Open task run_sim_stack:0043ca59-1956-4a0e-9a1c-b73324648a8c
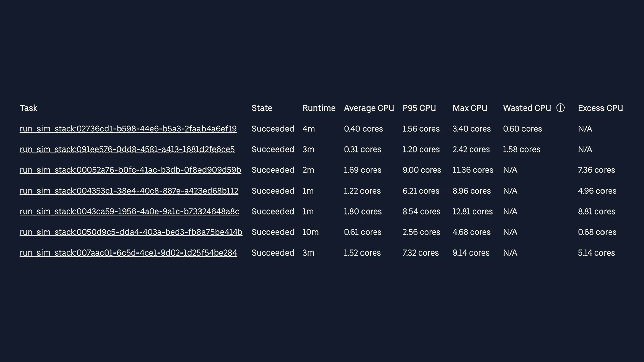This screenshot has height=362, width=644. (129, 212)
